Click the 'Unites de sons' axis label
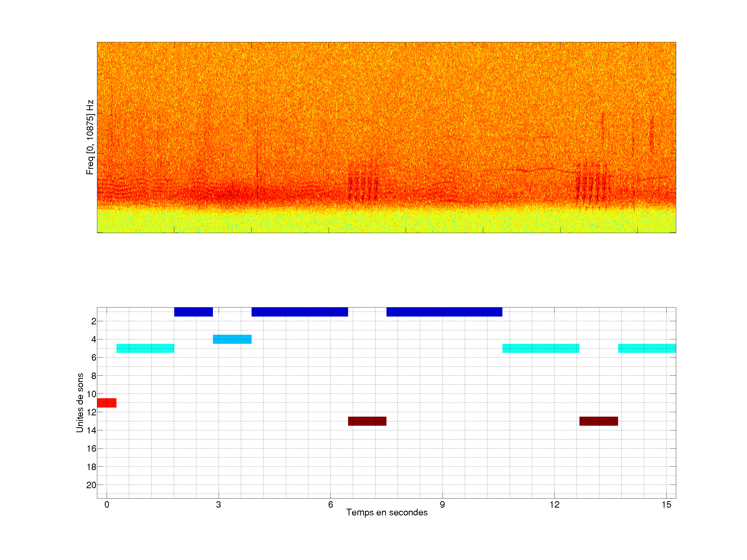 tap(80, 403)
